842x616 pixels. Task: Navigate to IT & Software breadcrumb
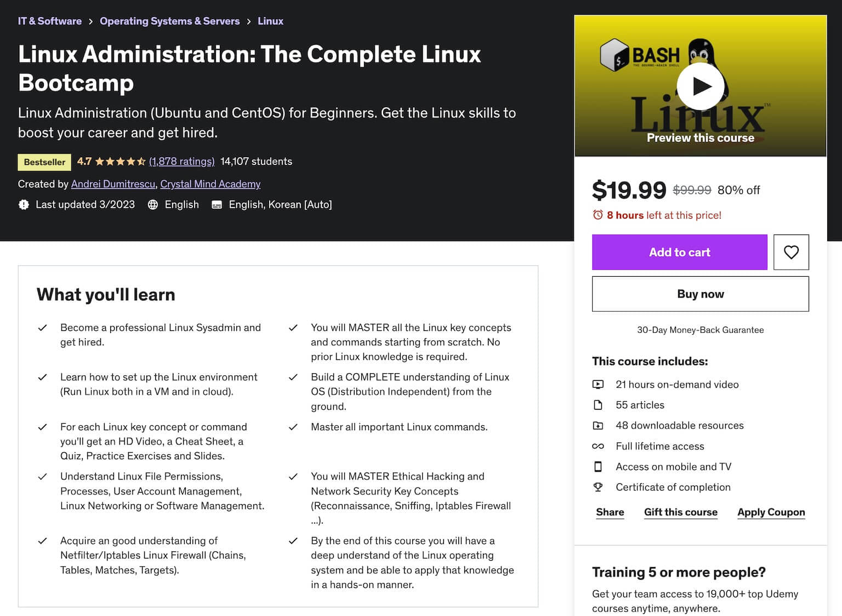click(x=49, y=21)
